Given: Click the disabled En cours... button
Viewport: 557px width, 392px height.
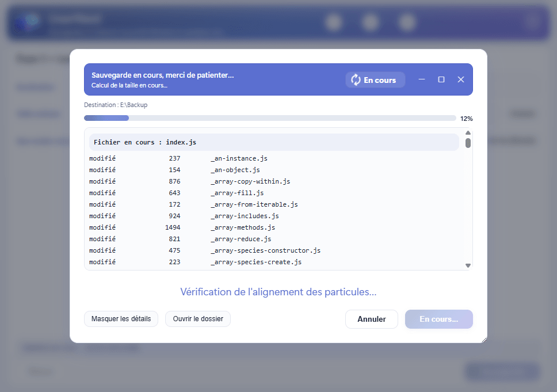Looking at the screenshot, I should click(438, 318).
